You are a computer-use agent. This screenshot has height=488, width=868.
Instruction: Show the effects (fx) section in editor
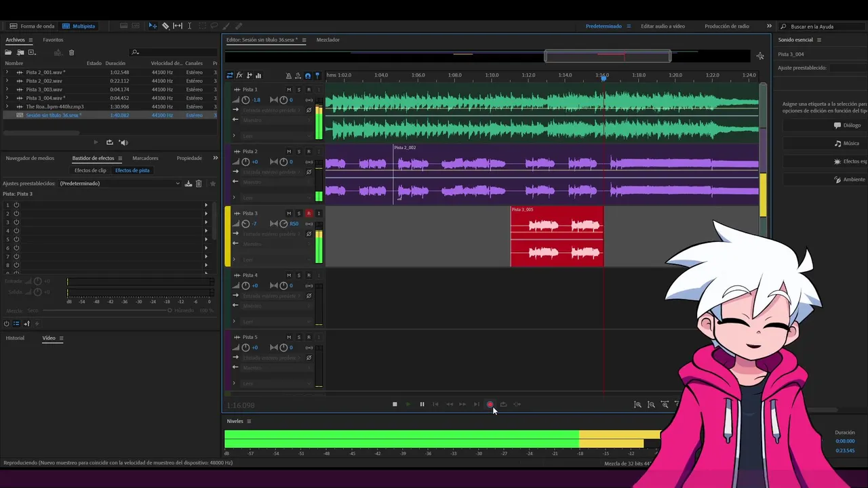pos(239,75)
